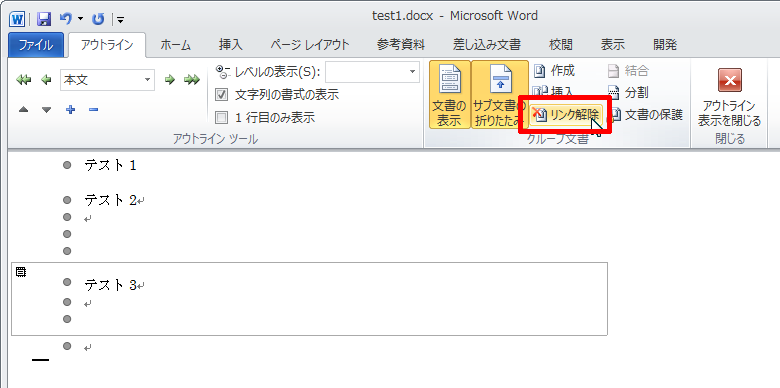Click the subdocument icon beside テスト 3 box
The height and width of the screenshot is (388, 780).
21,272
